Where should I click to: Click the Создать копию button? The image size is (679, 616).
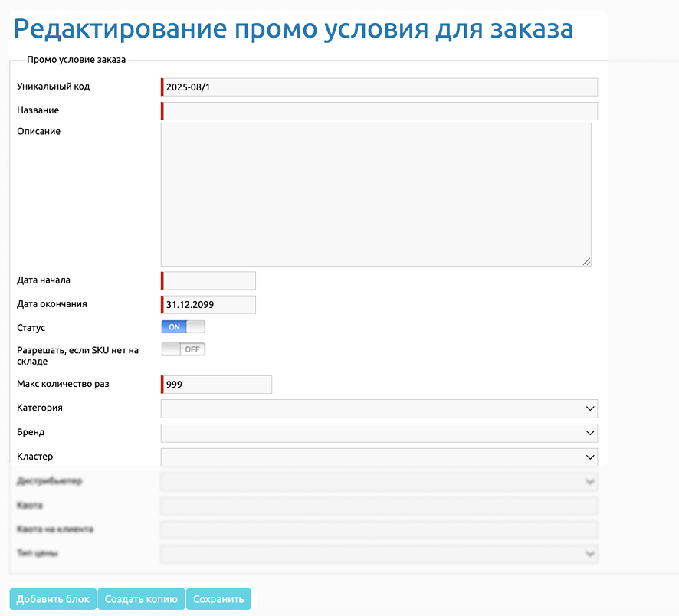pyautogui.click(x=141, y=599)
